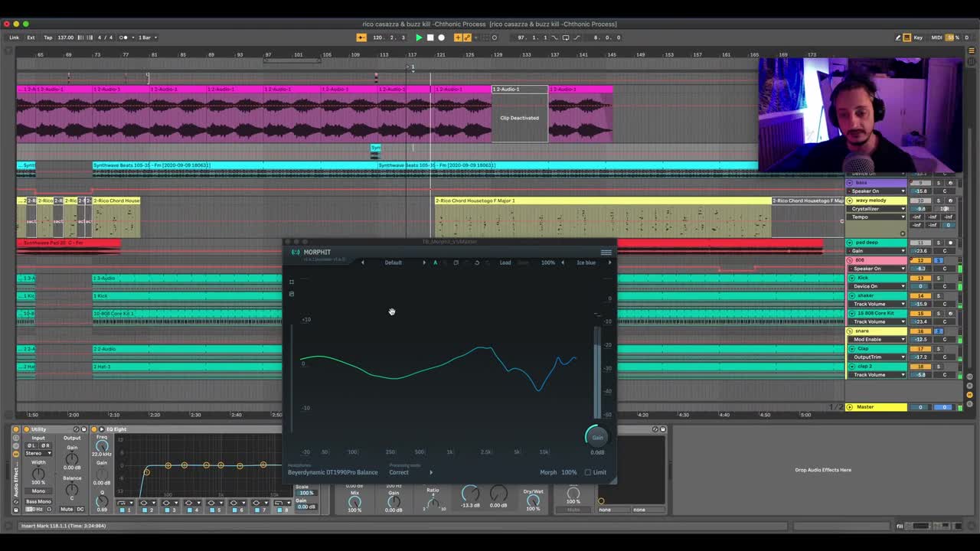Toggle the metronome button
This screenshot has width=980, height=551.
click(x=122, y=37)
